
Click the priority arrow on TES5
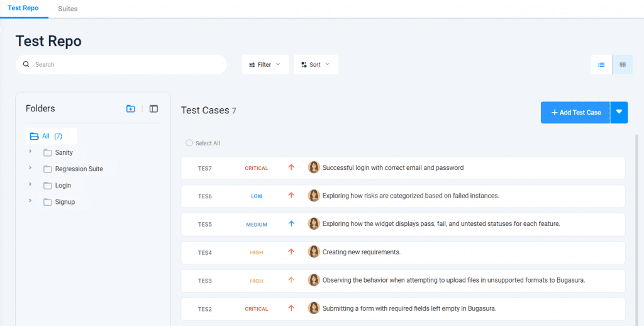pos(291,224)
